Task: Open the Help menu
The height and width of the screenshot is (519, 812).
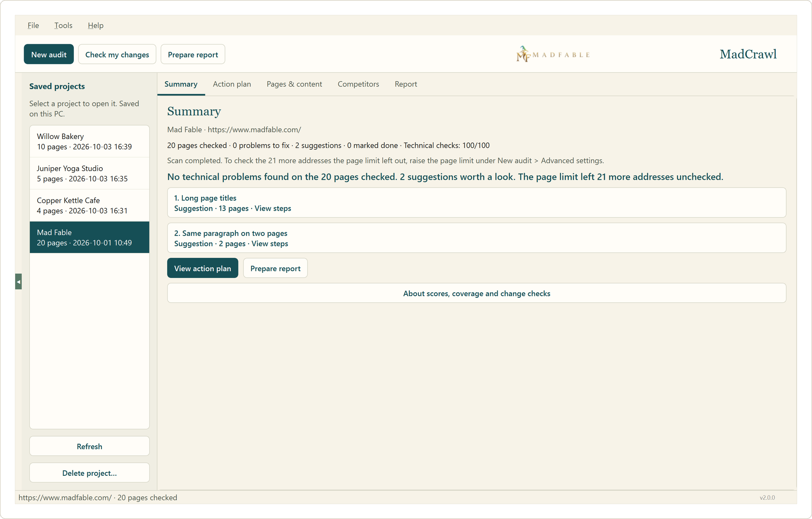Action: (95, 25)
